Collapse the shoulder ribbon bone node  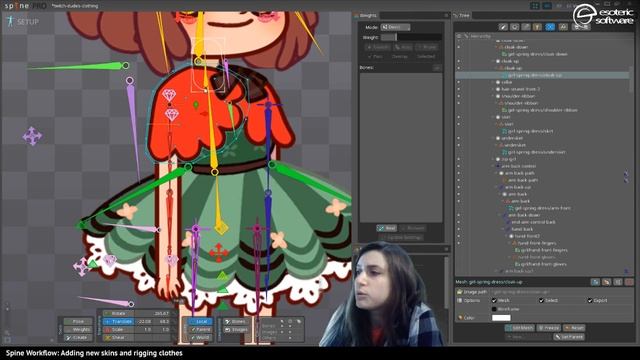tap(493, 96)
